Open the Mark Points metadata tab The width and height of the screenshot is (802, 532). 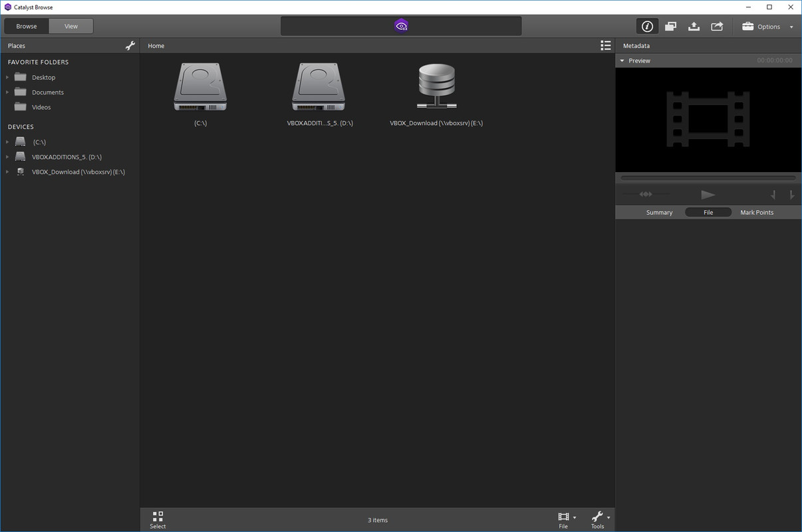coord(757,212)
